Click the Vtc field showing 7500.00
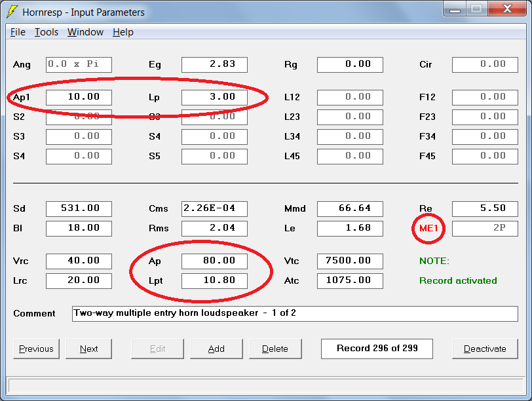The width and height of the screenshot is (532, 401). [350, 261]
